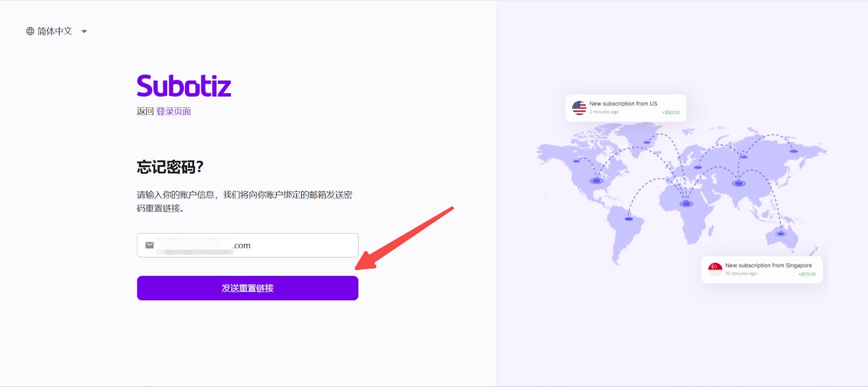Click the '2 minutes ago' timestamp
868x387 pixels.
(604, 112)
